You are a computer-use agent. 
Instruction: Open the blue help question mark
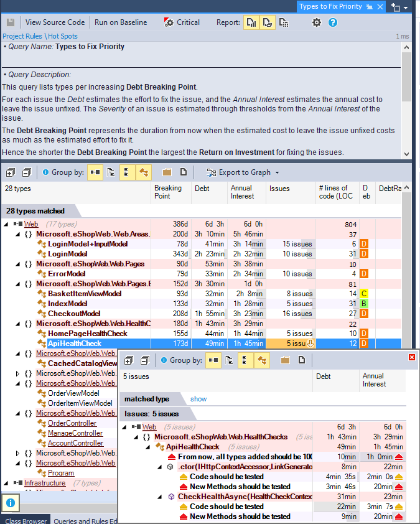[x=333, y=22]
